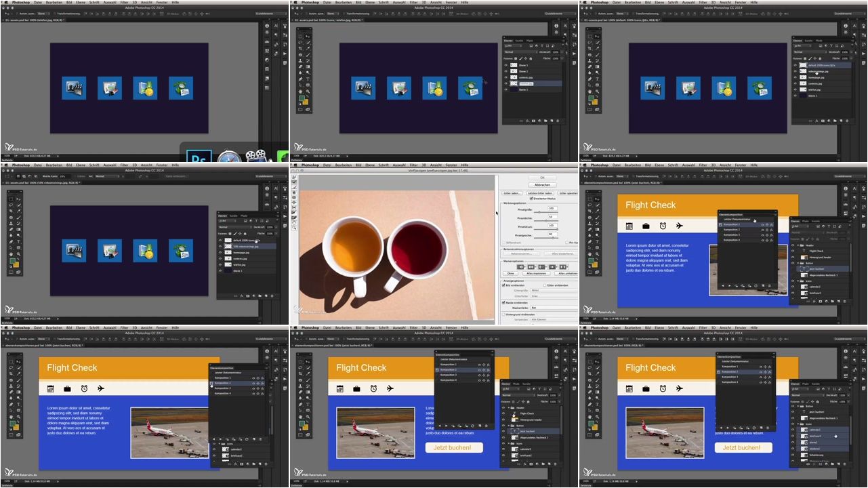Click the briefcase icon in bottom-left Flight Check canvas
The width and height of the screenshot is (868, 488).
[67, 388]
